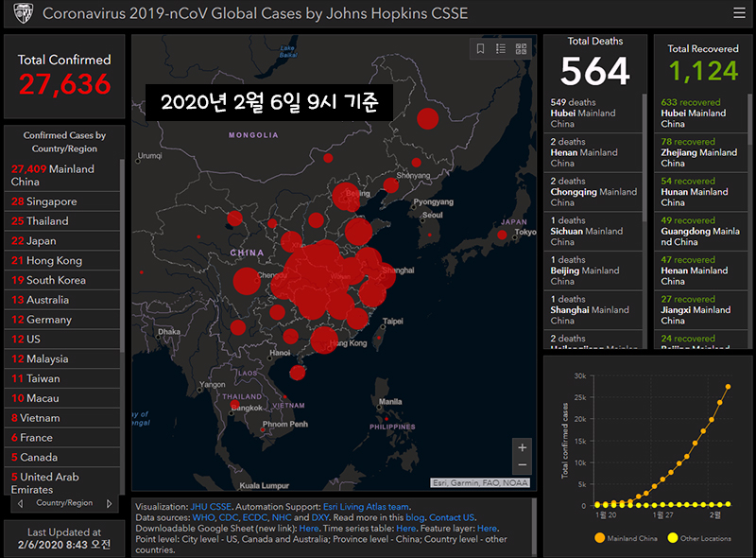Select Macau in confirmed cases list
This screenshot has width=756, height=558.
[62, 398]
